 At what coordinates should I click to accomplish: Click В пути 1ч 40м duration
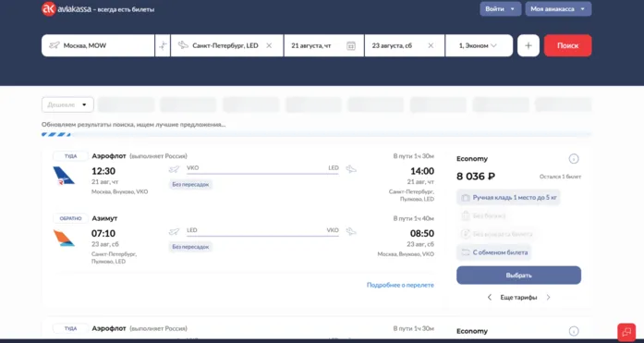click(414, 218)
